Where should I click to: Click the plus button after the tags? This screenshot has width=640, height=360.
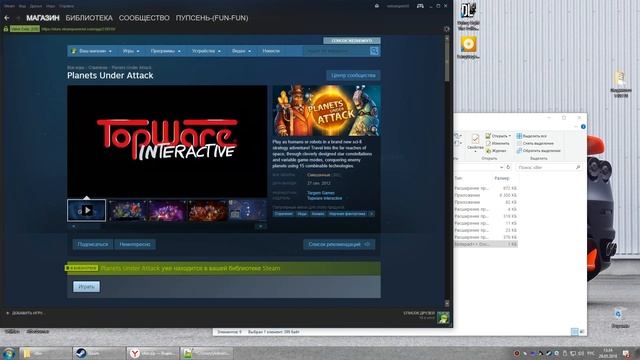pos(371,213)
